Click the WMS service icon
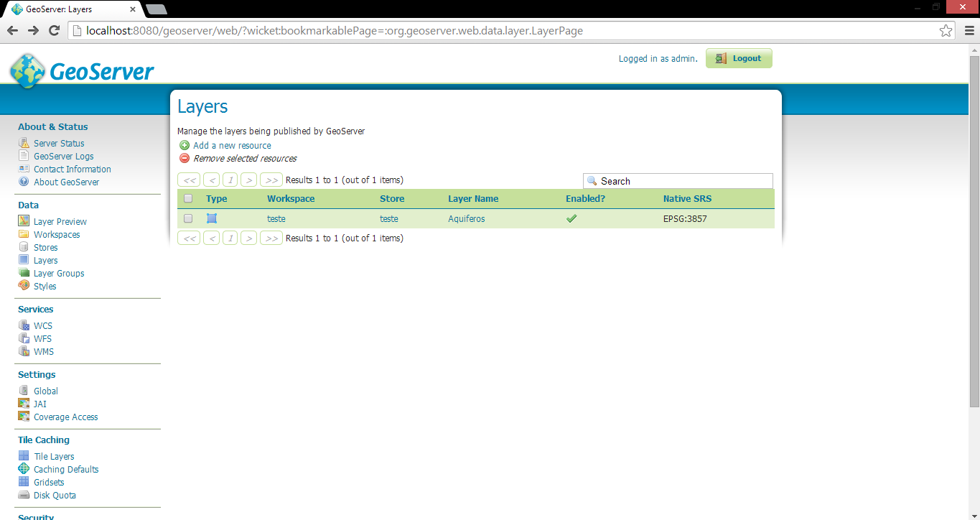The image size is (980, 520). [x=24, y=351]
